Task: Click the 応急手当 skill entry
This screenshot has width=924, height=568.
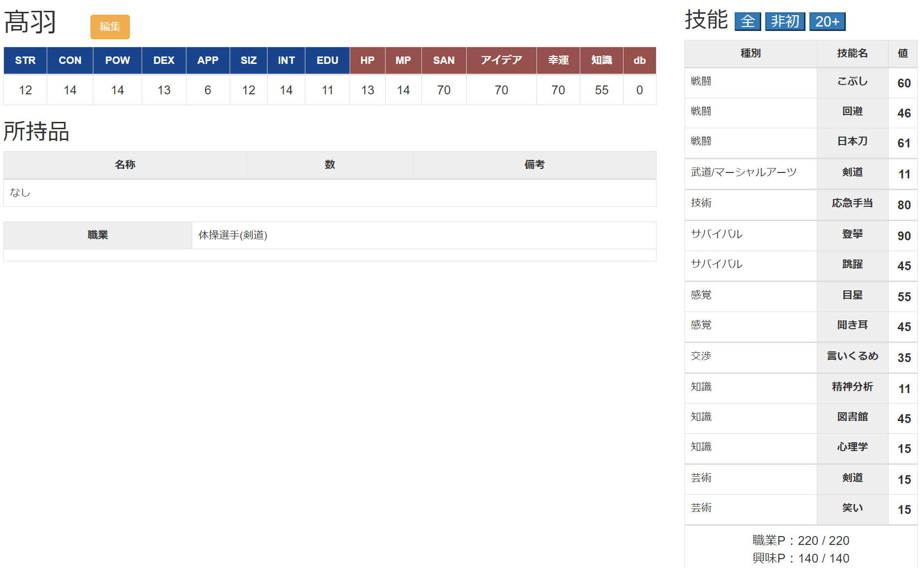Action: pos(852,203)
